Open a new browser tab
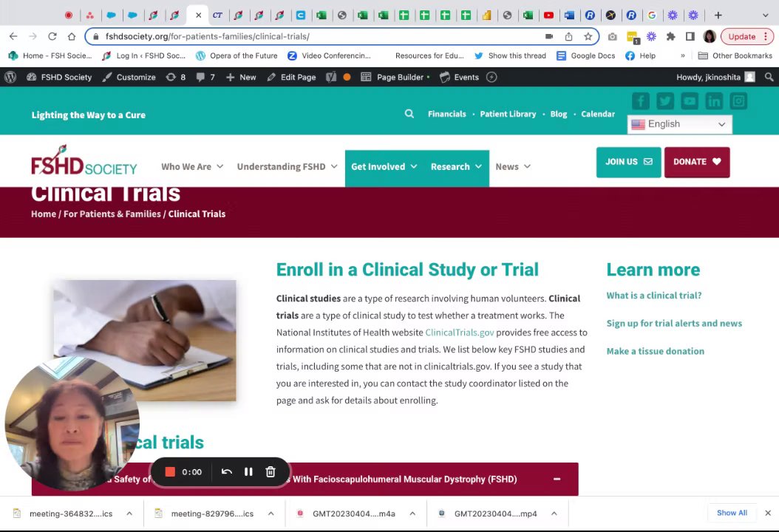The image size is (779, 532). tap(718, 16)
